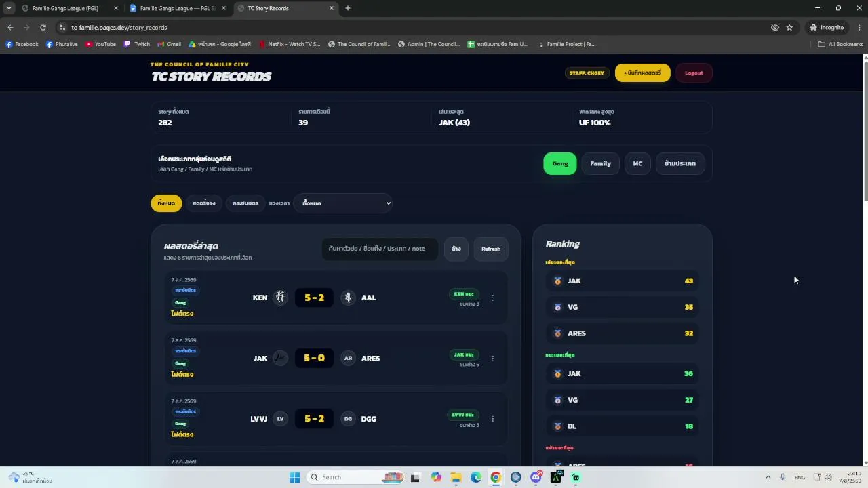Open the three-dot menu for KEN vs AAL
Image resolution: width=868 pixels, height=488 pixels.
492,298
